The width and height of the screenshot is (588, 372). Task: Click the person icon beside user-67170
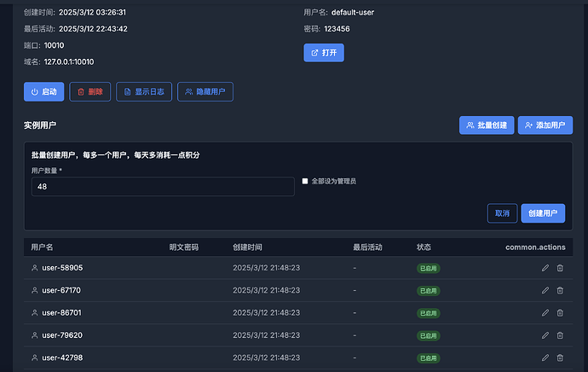click(34, 290)
